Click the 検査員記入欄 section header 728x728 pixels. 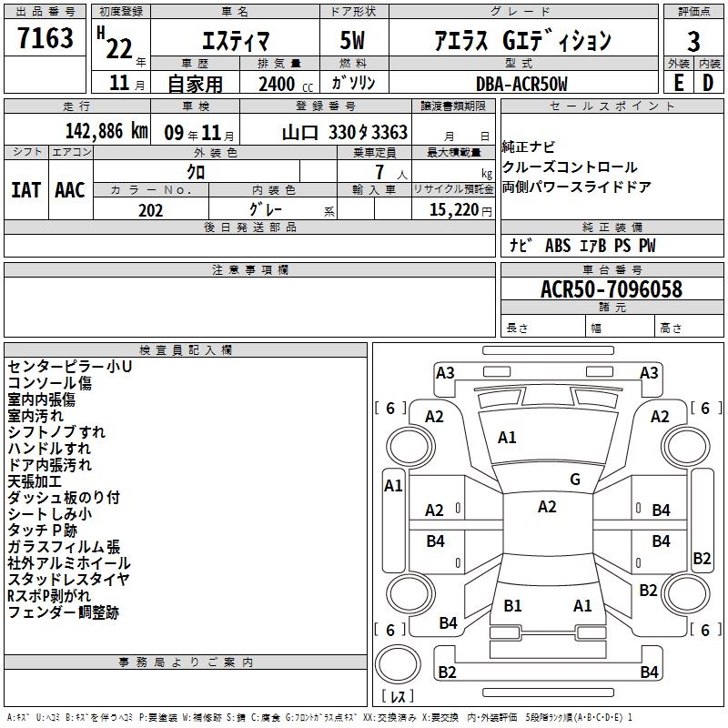coord(186,350)
